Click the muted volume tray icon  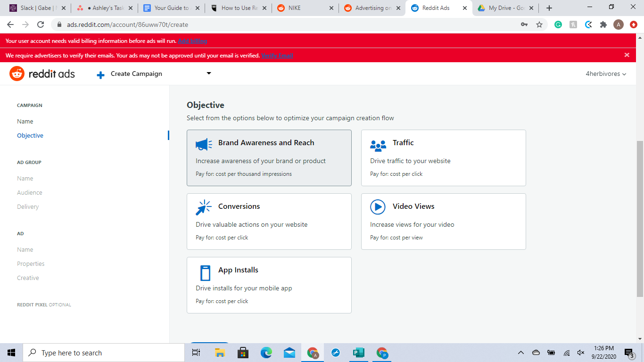click(581, 353)
